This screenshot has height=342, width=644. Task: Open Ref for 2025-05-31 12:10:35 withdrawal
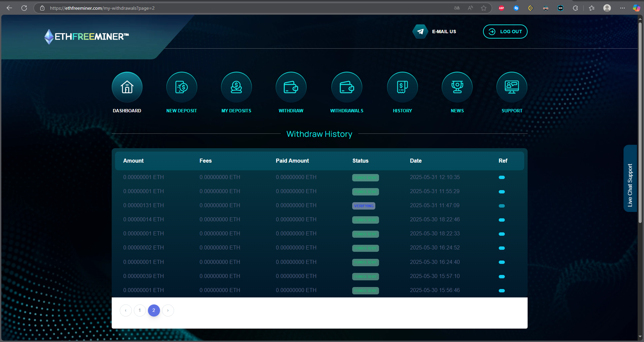pyautogui.click(x=502, y=177)
